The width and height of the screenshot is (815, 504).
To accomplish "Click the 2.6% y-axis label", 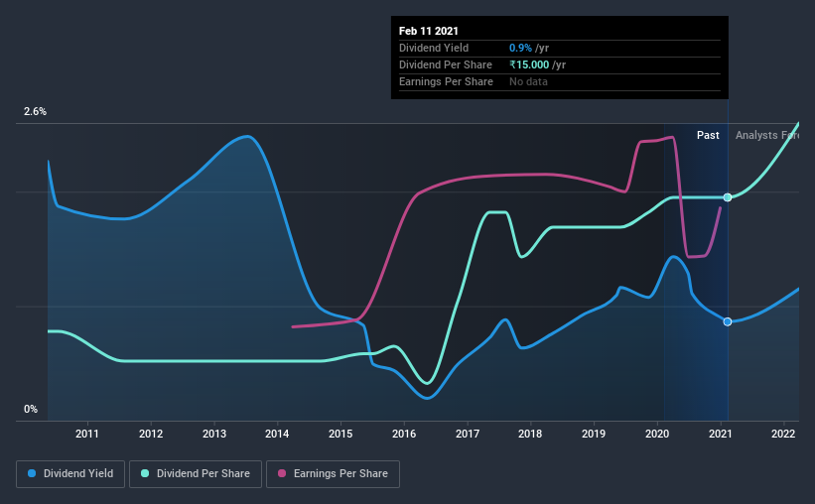I will point(36,112).
